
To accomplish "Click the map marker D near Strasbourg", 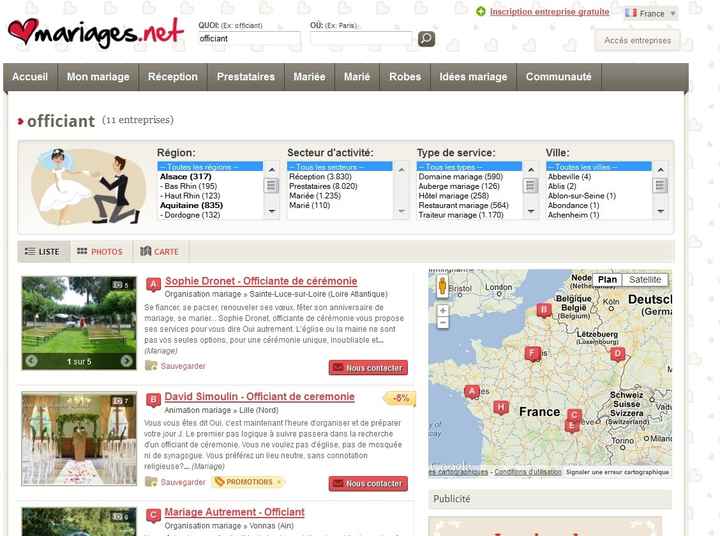I will click(x=618, y=354).
